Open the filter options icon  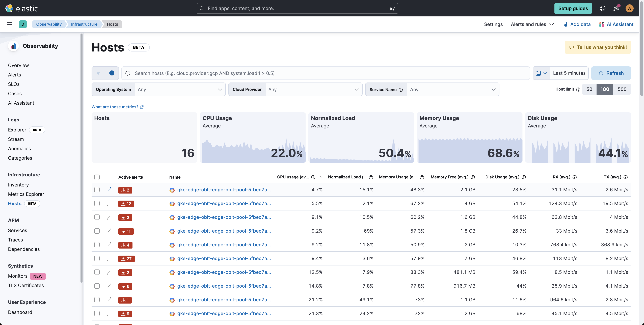(x=98, y=73)
